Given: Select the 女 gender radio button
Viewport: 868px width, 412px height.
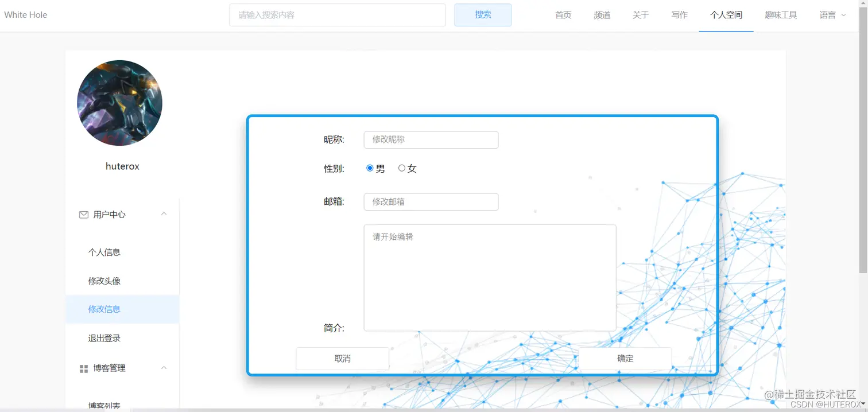Looking at the screenshot, I should pyautogui.click(x=401, y=168).
